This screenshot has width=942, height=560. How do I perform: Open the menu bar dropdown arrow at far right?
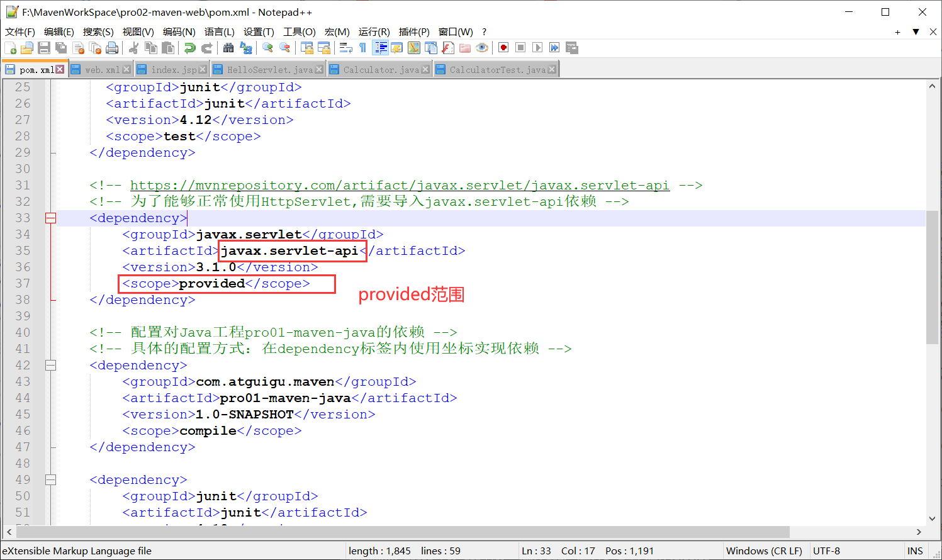[916, 32]
